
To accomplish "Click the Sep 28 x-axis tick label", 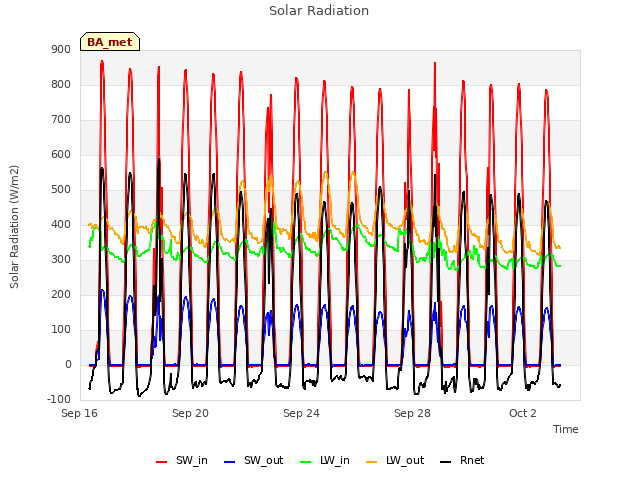I will click(412, 413).
